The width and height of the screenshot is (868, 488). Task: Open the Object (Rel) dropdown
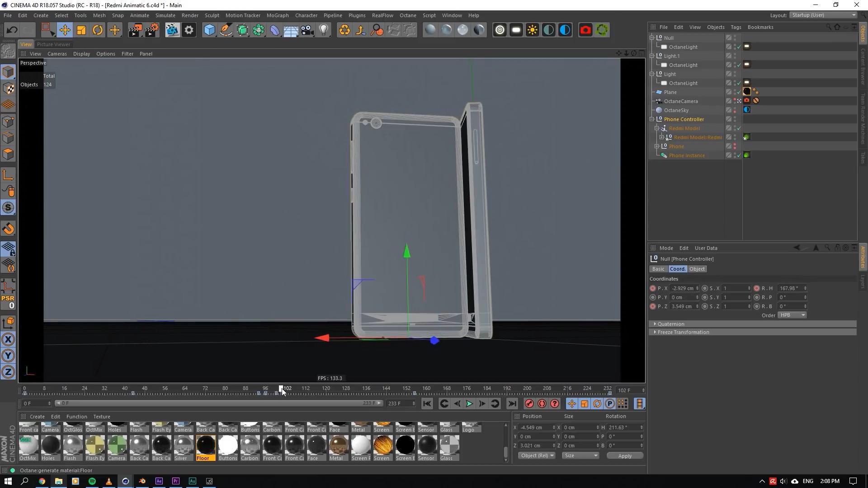[537, 455]
